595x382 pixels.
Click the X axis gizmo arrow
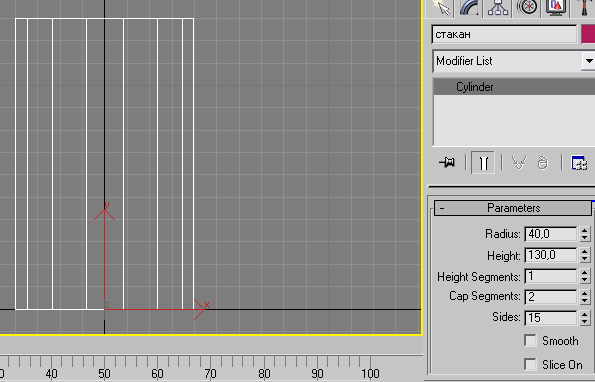tap(199, 309)
